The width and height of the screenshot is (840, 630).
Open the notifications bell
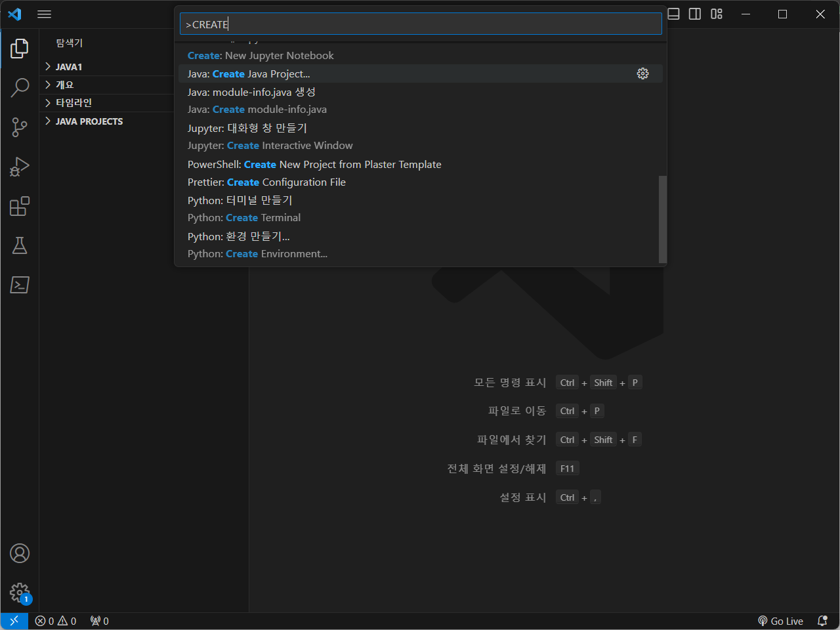coord(822,621)
